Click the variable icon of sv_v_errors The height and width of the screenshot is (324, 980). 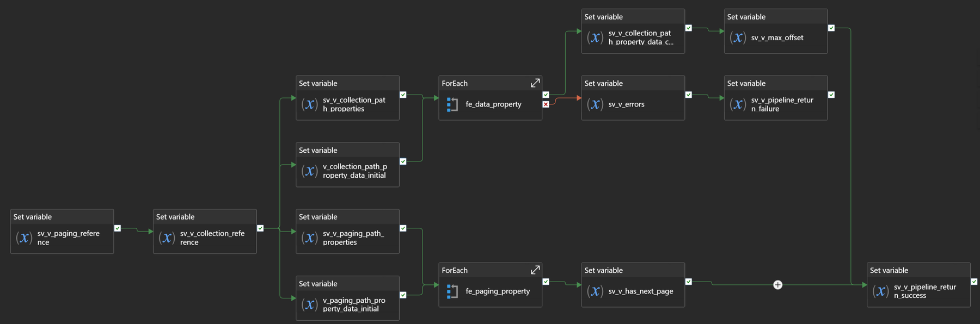595,104
